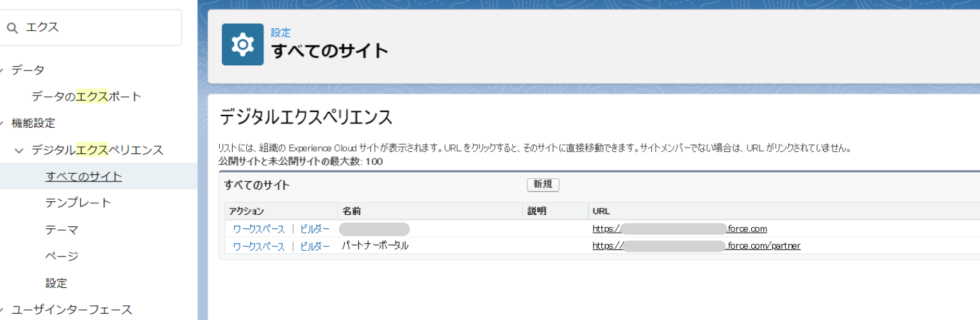Click the ユーザインターフェース section label

click(x=72, y=310)
